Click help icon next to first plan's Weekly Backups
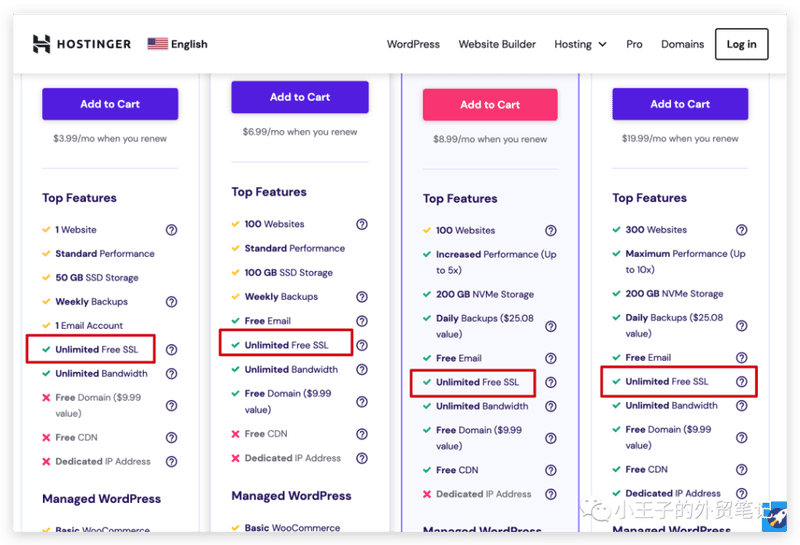The width and height of the screenshot is (800, 545). click(171, 302)
